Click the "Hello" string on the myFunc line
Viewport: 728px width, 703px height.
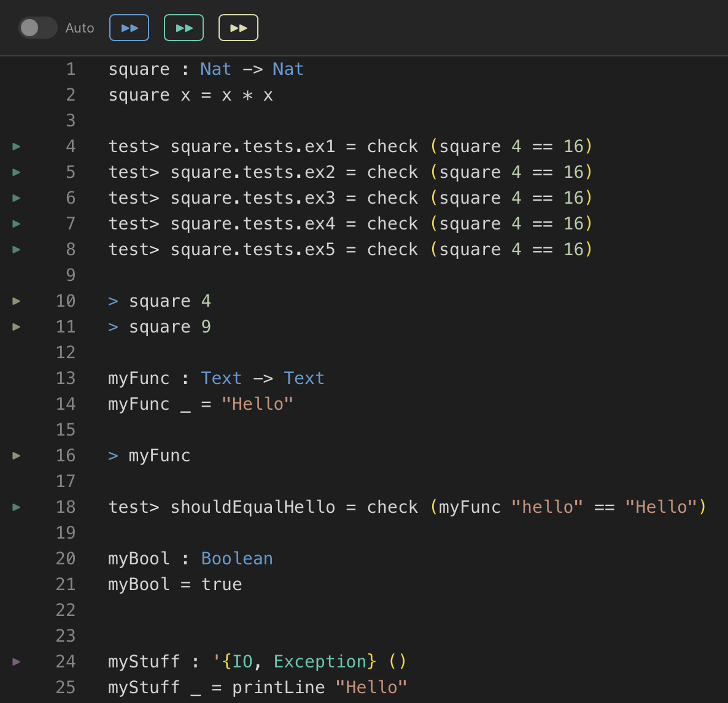258,404
